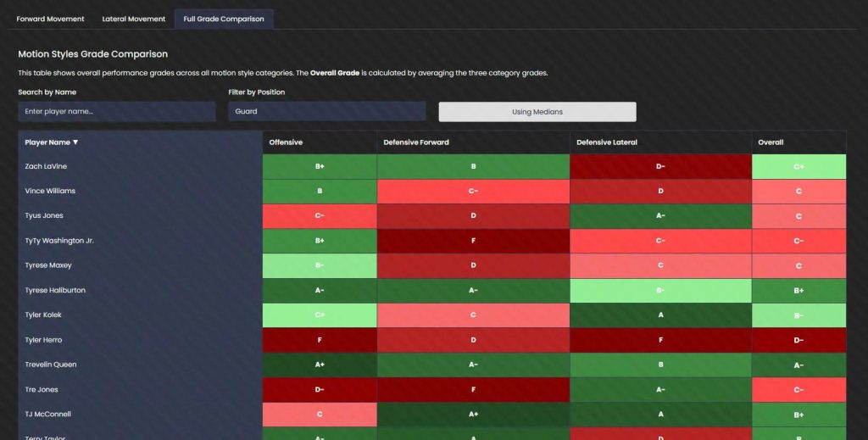The width and height of the screenshot is (868, 440).
Task: Click Trevelin Queen's A+ Offensive grade cell
Action: (x=320, y=365)
